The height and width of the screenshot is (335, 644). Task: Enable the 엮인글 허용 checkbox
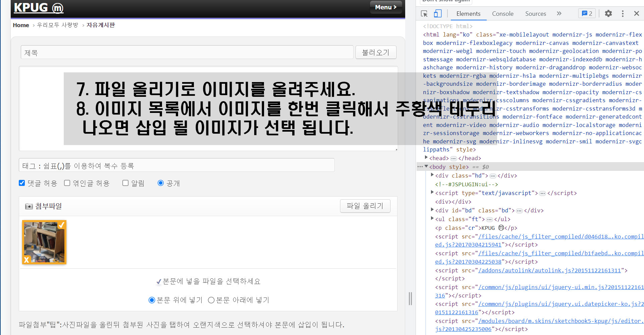coord(67,183)
